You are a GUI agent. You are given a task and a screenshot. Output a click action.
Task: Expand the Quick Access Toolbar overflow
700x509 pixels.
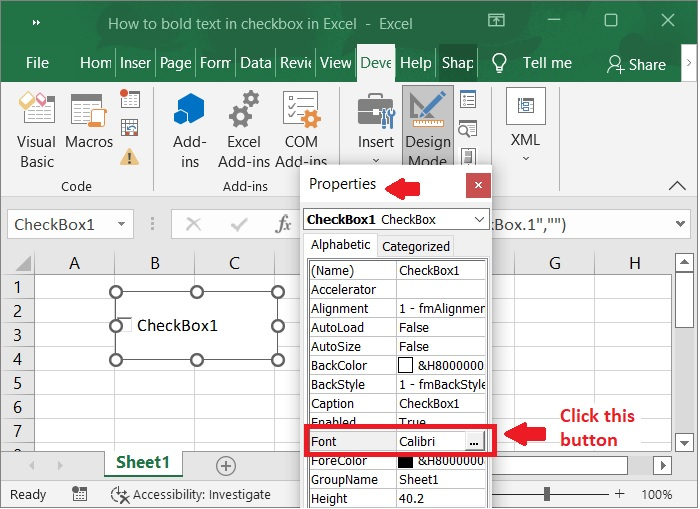pyautogui.click(x=36, y=22)
